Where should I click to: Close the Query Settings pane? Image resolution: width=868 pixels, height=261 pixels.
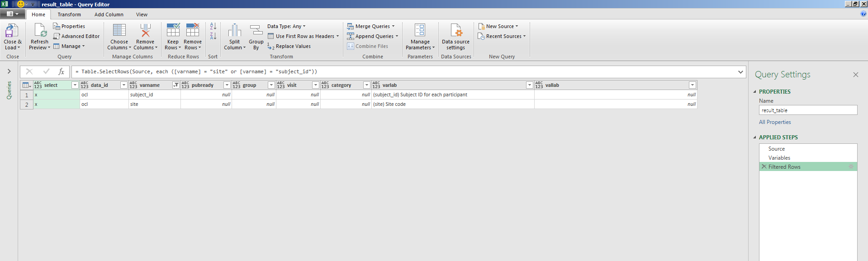[855, 75]
